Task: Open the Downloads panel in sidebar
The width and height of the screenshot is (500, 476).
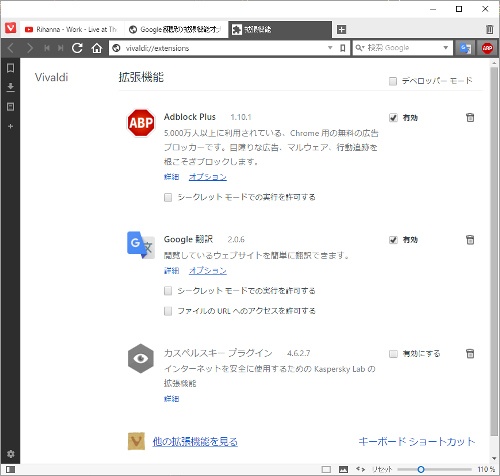Action: (10, 87)
